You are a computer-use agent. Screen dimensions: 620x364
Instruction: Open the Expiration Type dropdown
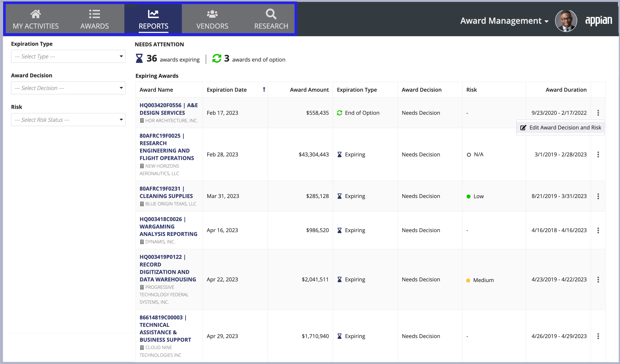(x=68, y=56)
